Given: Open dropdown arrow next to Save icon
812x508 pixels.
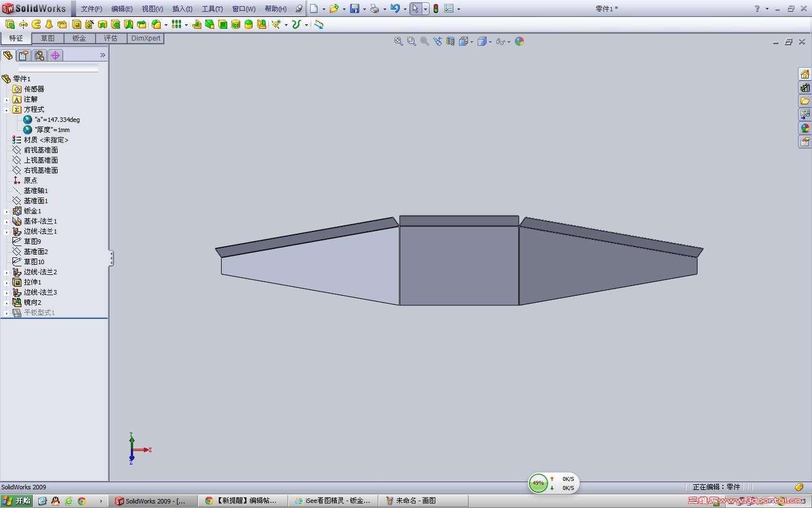Looking at the screenshot, I should coord(364,9).
